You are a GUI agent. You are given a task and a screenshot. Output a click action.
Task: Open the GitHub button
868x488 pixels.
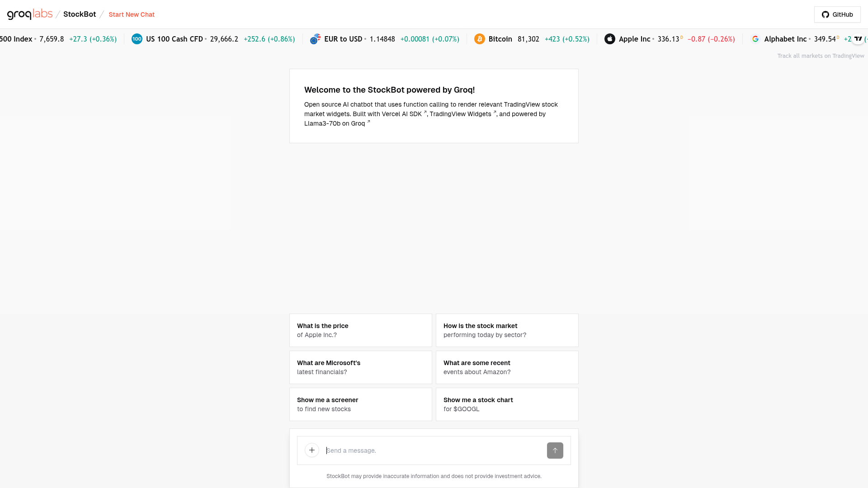pos(837,14)
